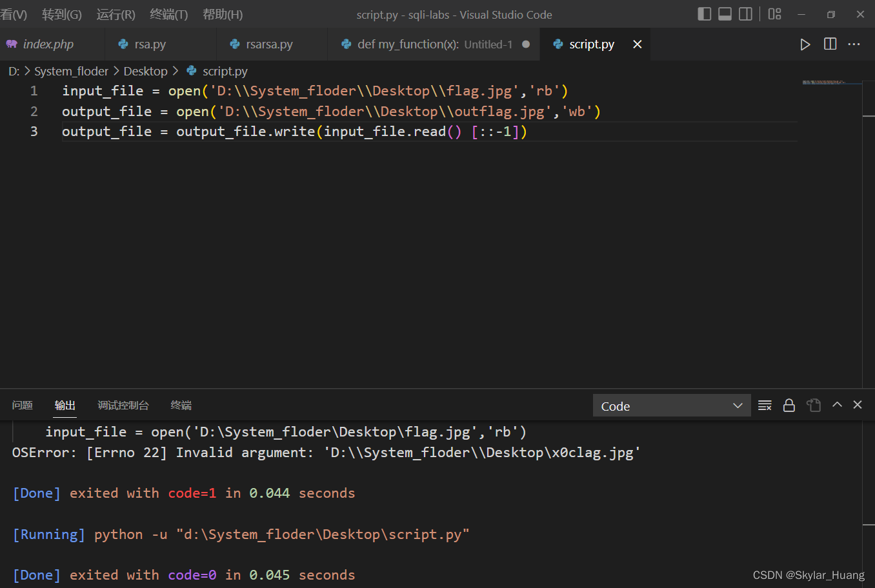Toggle output scroll lock icon
The width and height of the screenshot is (875, 588).
[x=789, y=406]
